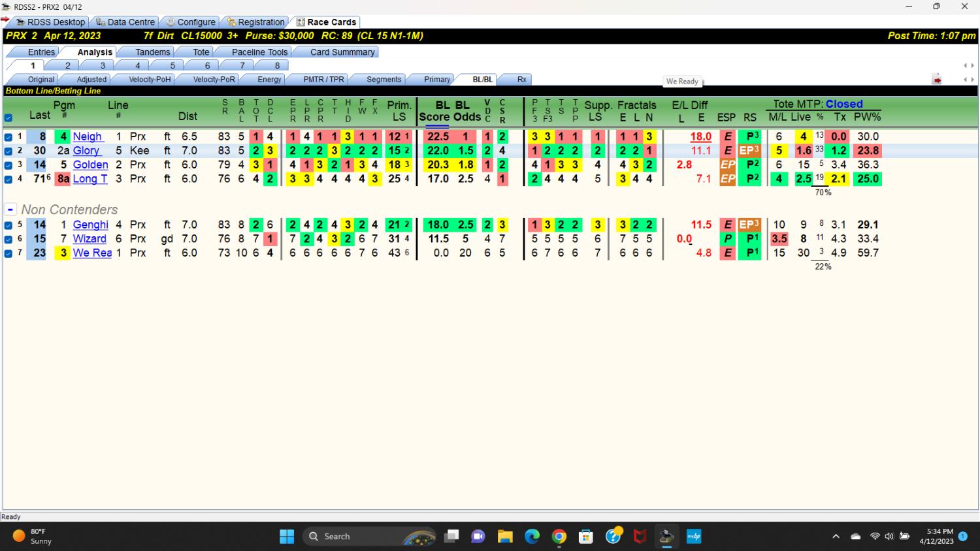980x551 pixels.
Task: Open the Card Summmary tab
Action: pos(342,52)
